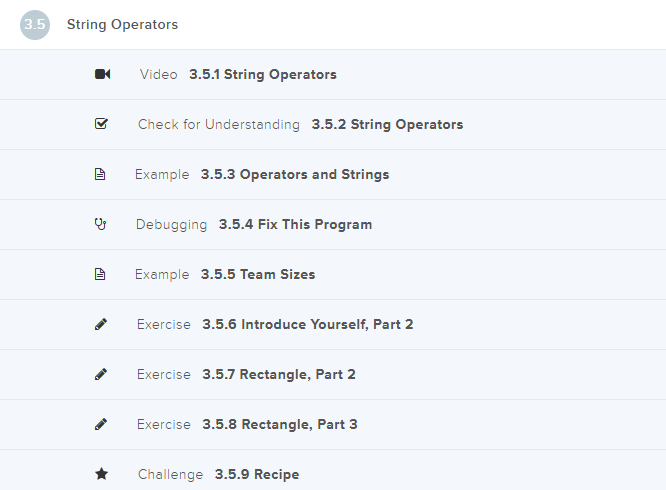Click the pencil icon for Rectangle, Part 2
Viewport: 666px width, 490px height.
pos(101,375)
